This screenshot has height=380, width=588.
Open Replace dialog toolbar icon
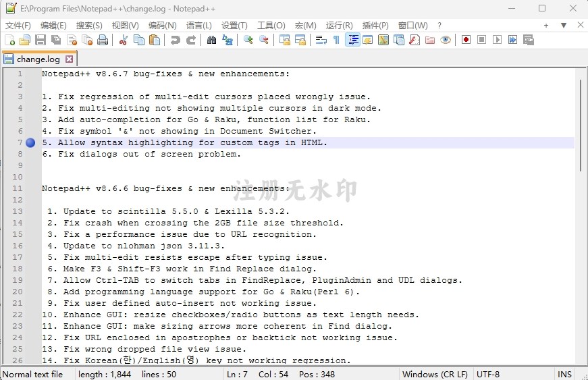pyautogui.click(x=228, y=40)
